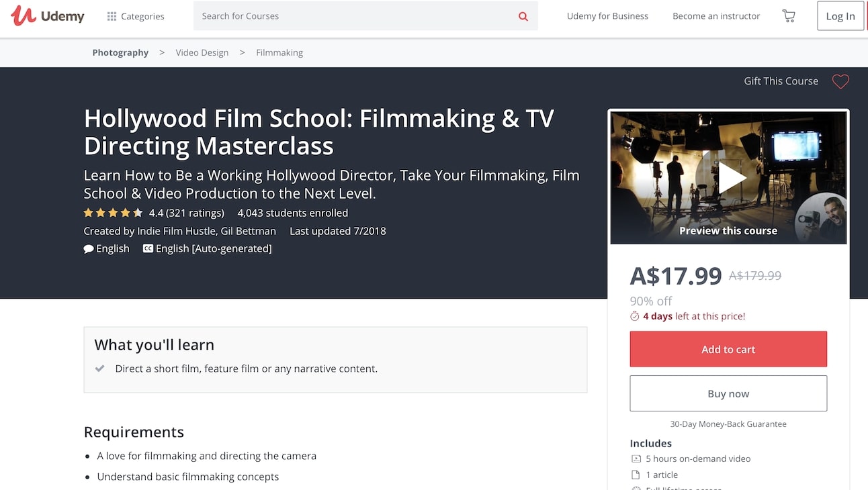Click English [Auto-generated] caption text
This screenshot has width=868, height=490.
[x=214, y=248]
